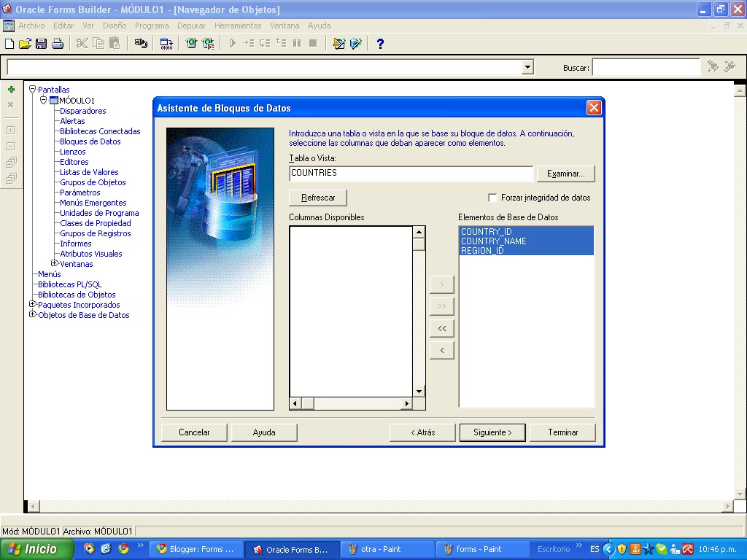Click the Examinar... button
Screen dimensions: 747x560
click(x=566, y=174)
